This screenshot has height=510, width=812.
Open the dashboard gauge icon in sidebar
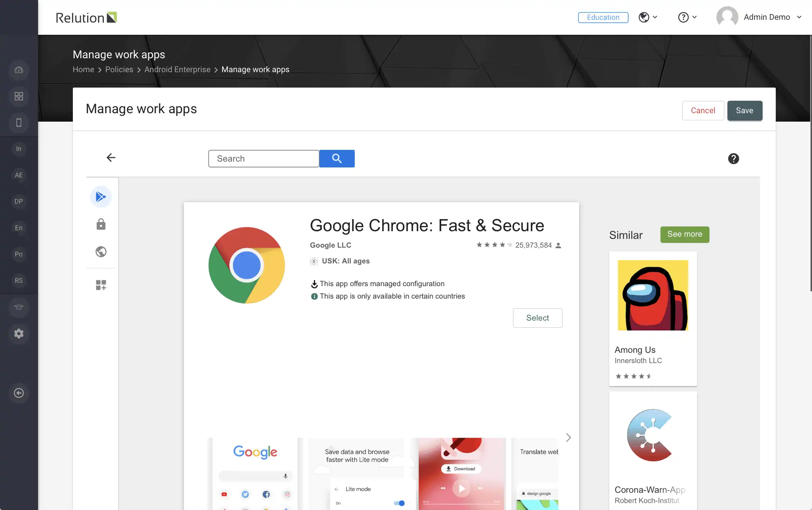pos(19,70)
